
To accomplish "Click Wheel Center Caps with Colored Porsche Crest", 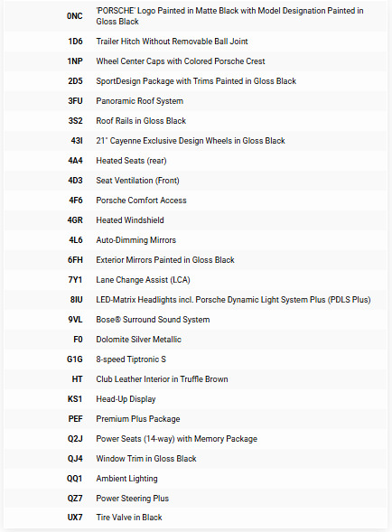I will (x=181, y=61).
